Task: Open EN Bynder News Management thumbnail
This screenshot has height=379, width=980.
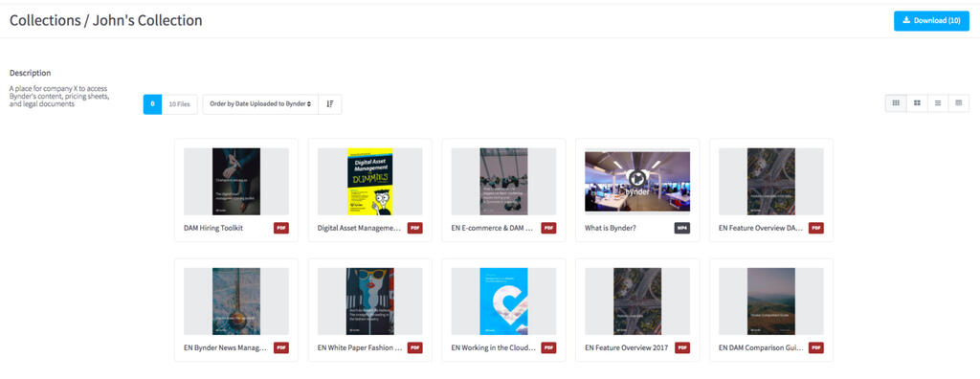Action: [x=236, y=301]
